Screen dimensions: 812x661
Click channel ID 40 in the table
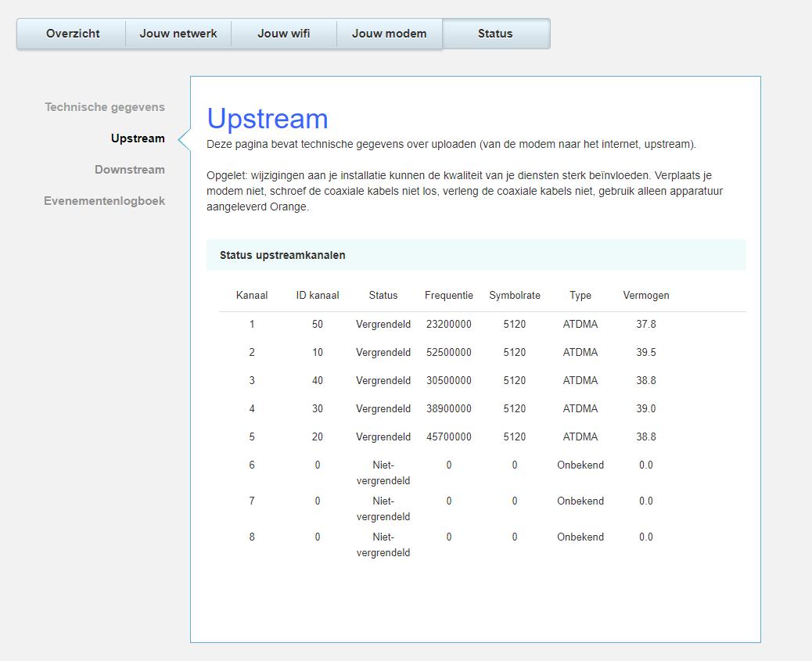coord(318,380)
